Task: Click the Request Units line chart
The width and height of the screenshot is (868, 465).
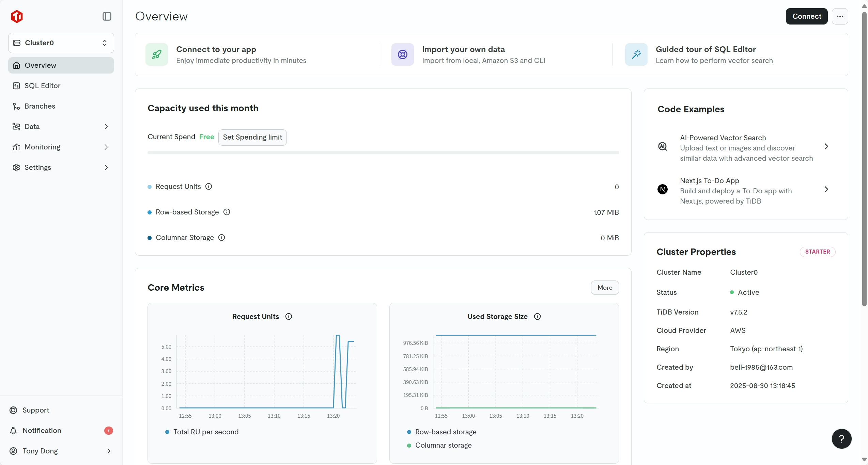Action: (x=266, y=372)
